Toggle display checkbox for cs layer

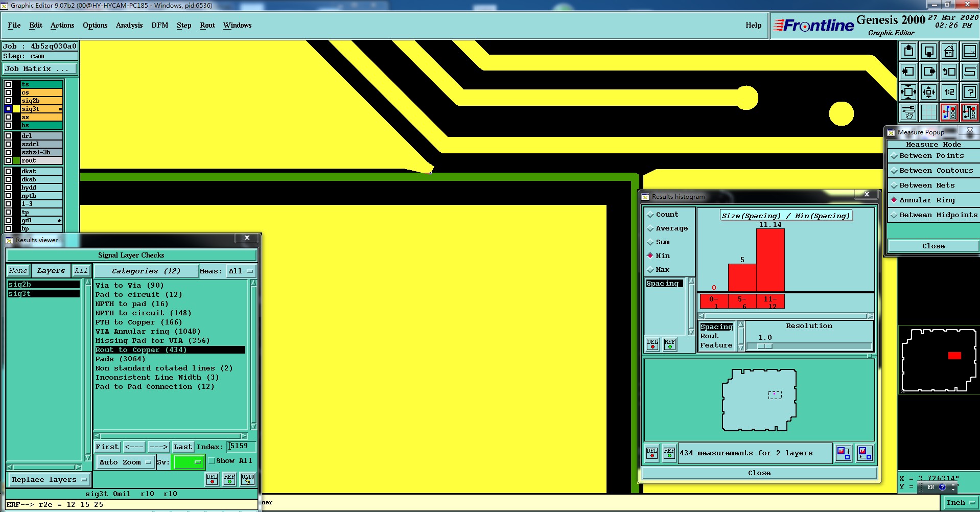[x=8, y=92]
